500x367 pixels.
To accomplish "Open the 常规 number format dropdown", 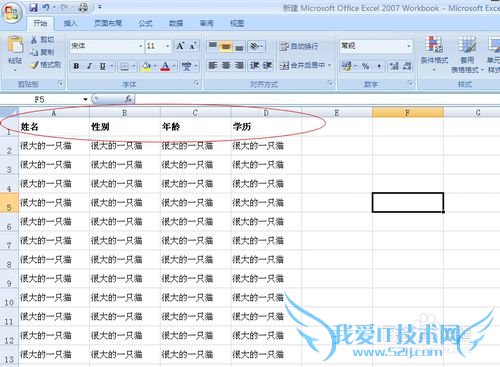I will click(409, 46).
